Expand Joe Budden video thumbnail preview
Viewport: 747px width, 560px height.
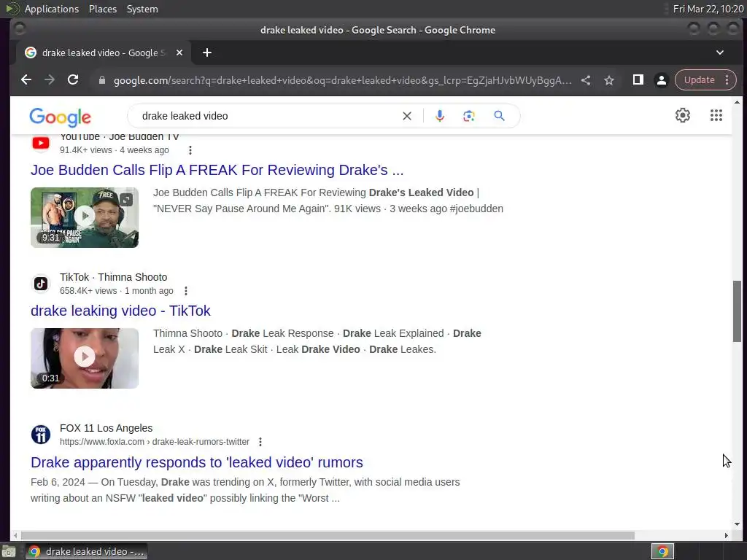(x=125, y=200)
